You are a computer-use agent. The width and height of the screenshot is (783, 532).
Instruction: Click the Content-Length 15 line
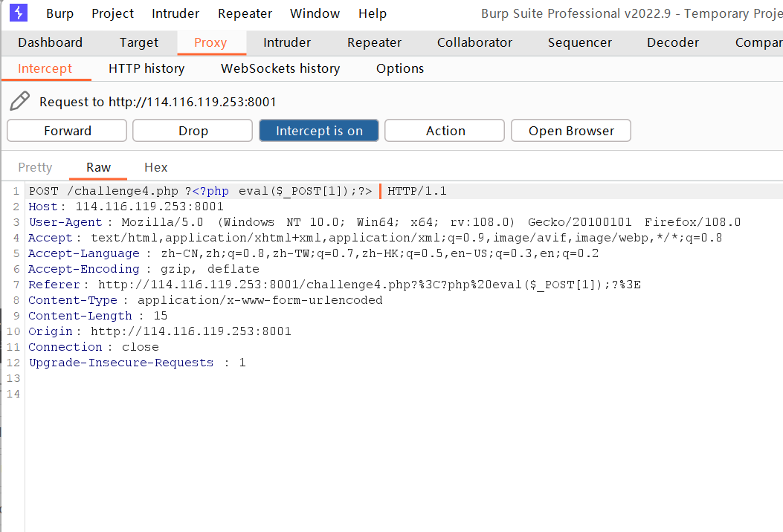[x=98, y=315]
